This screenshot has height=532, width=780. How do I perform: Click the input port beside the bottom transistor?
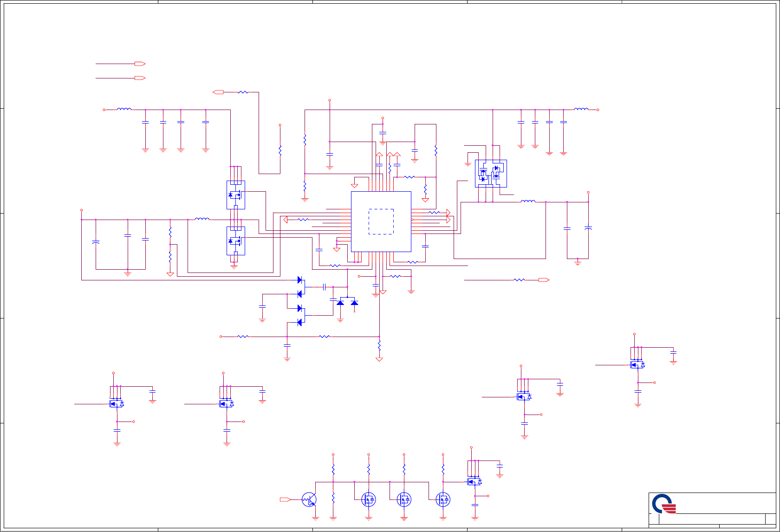285,500
